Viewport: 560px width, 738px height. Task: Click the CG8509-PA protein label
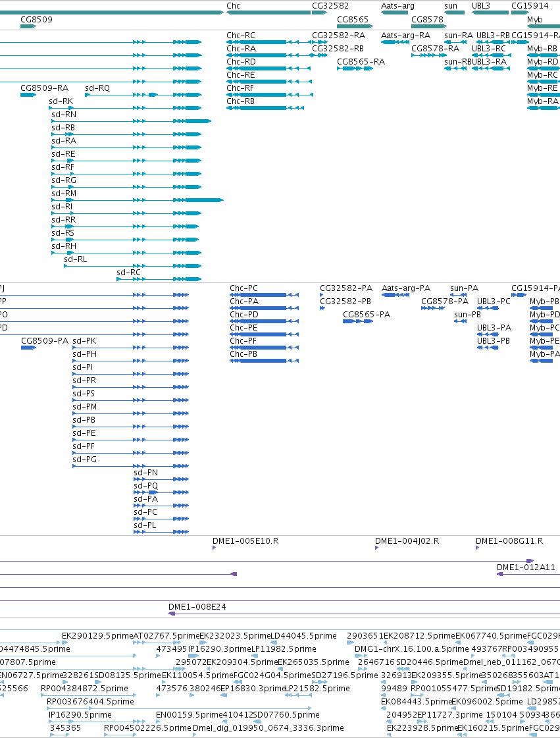click(x=45, y=341)
